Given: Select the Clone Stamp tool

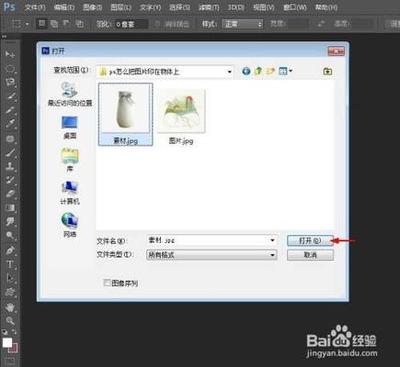Looking at the screenshot, I should pyautogui.click(x=10, y=166).
